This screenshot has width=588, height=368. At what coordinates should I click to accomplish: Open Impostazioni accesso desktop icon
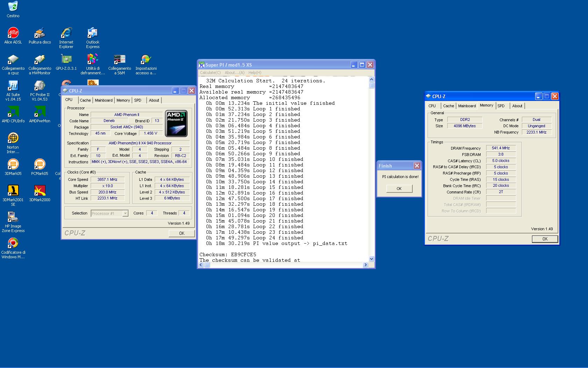pos(146,64)
